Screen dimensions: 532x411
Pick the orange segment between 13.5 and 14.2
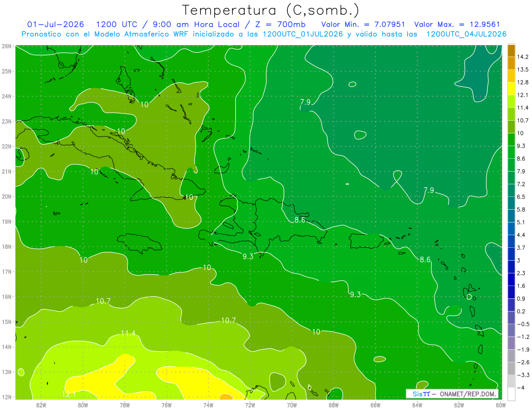(x=511, y=63)
